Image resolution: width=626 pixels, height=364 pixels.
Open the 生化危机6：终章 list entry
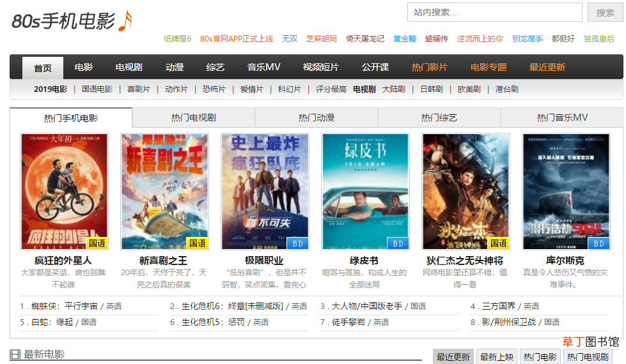[x=232, y=306]
